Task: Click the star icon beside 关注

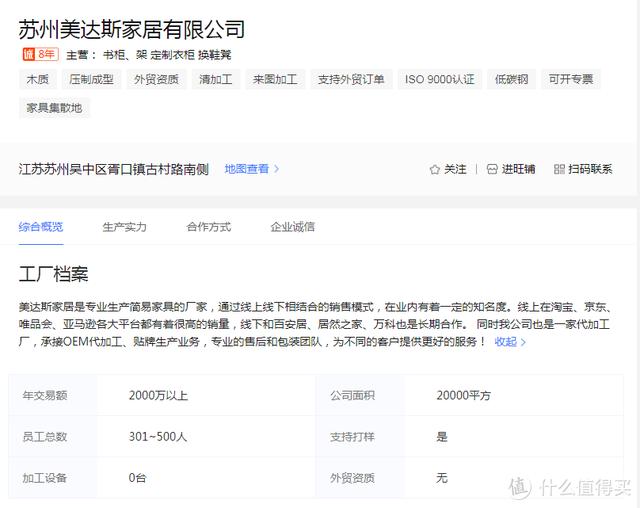Action: point(434,169)
